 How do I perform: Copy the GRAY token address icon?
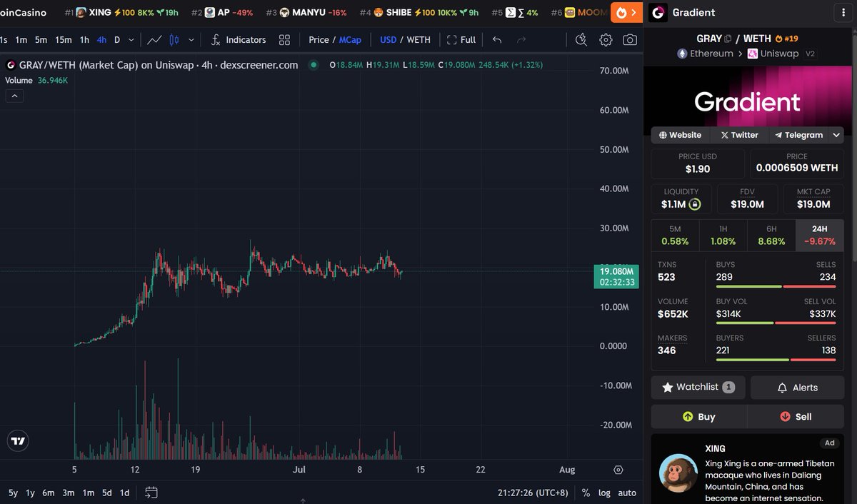(x=728, y=39)
